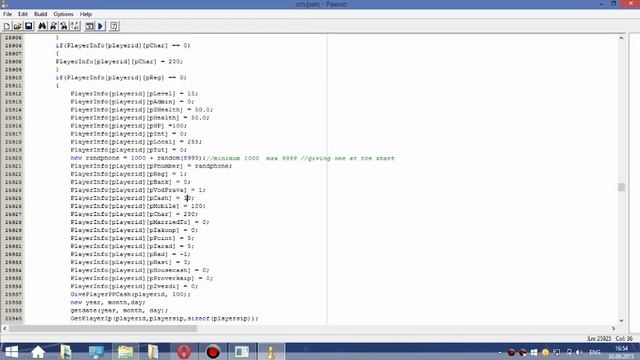Open the Help menu

click(86, 14)
